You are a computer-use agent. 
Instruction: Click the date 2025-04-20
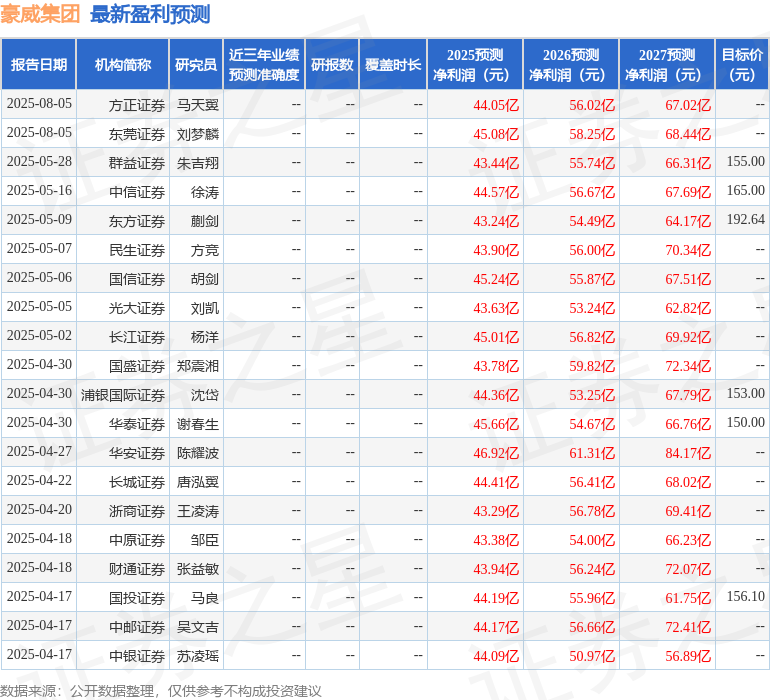tap(39, 509)
